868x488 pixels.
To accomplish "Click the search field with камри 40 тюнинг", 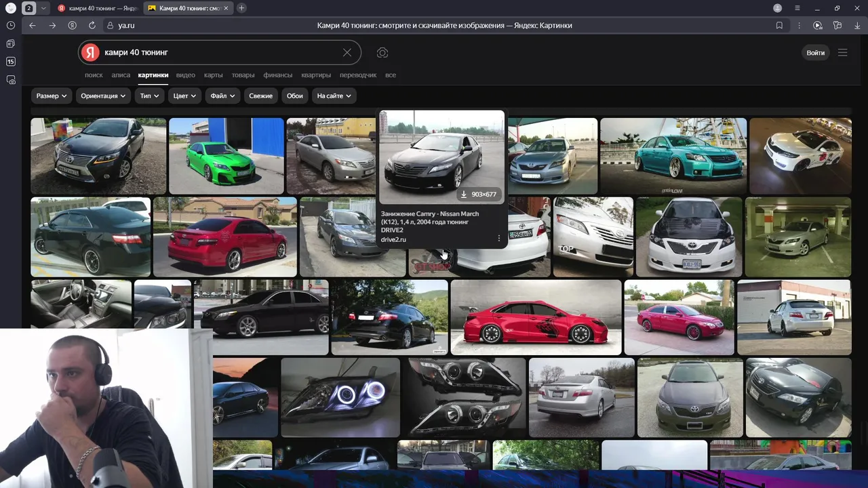I will click(220, 52).
